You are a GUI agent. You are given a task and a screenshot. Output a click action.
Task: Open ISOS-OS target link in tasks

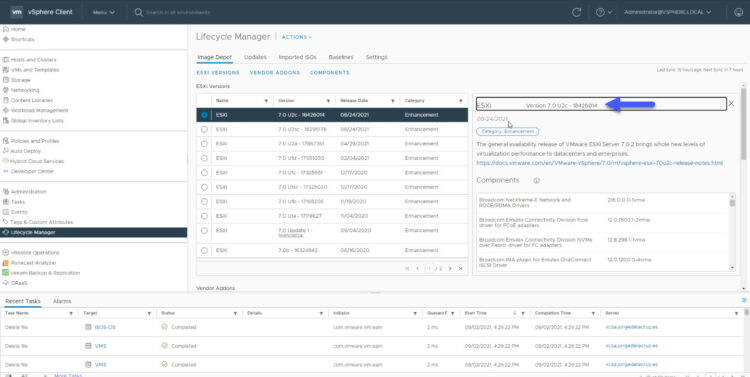105,327
